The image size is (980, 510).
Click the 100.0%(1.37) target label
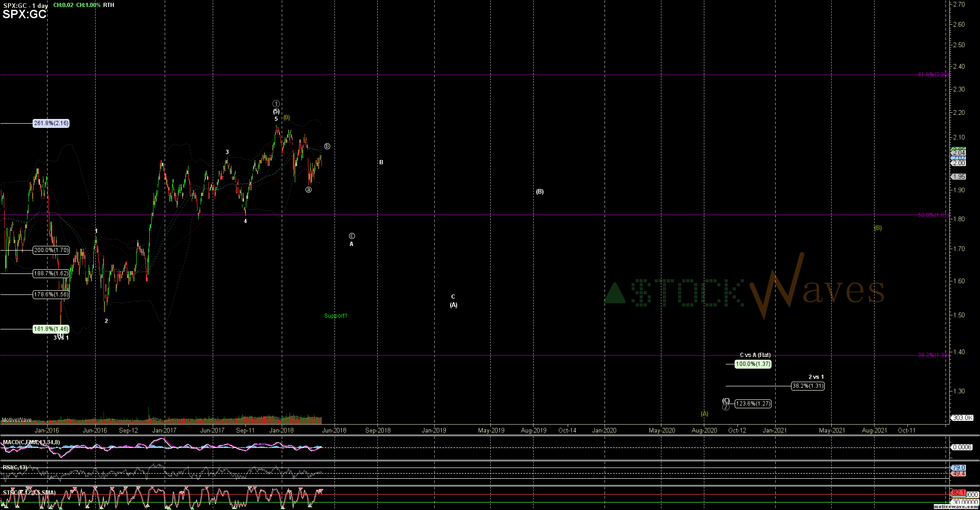pos(753,364)
